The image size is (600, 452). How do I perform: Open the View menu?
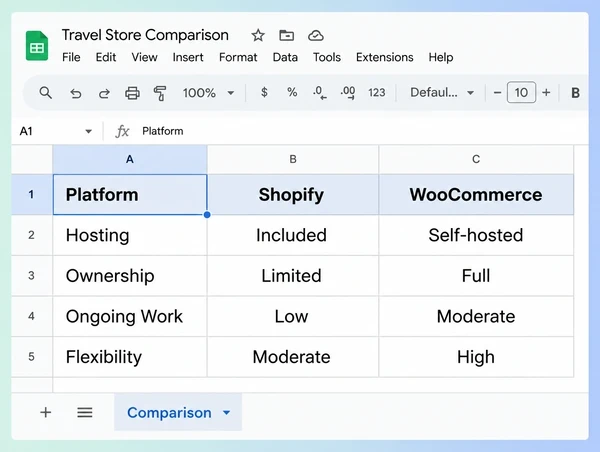tap(144, 57)
